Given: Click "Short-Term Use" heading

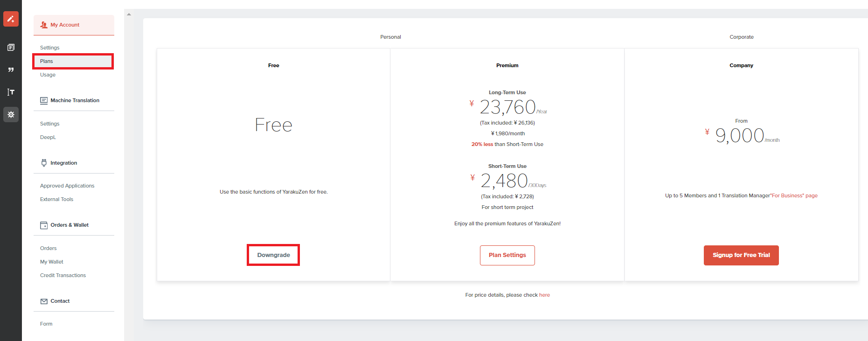Looking at the screenshot, I should click(507, 166).
